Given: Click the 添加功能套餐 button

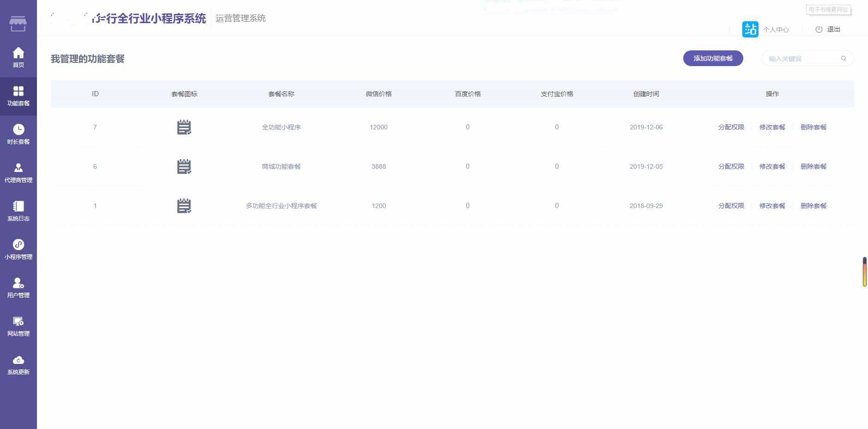Looking at the screenshot, I should (713, 58).
